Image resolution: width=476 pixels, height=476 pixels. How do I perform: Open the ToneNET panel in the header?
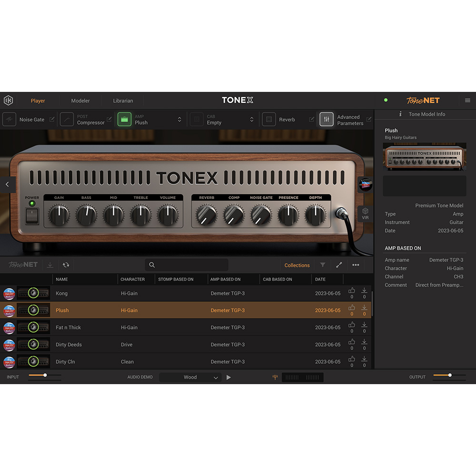423,100
